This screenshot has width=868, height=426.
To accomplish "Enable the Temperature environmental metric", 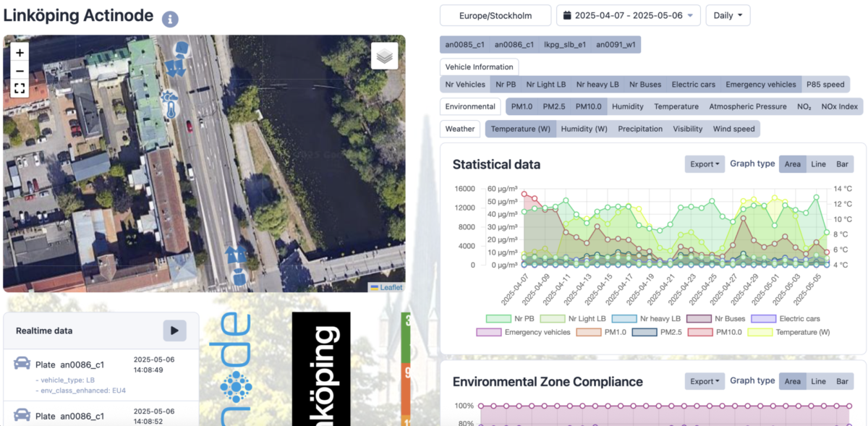I will [x=676, y=106].
